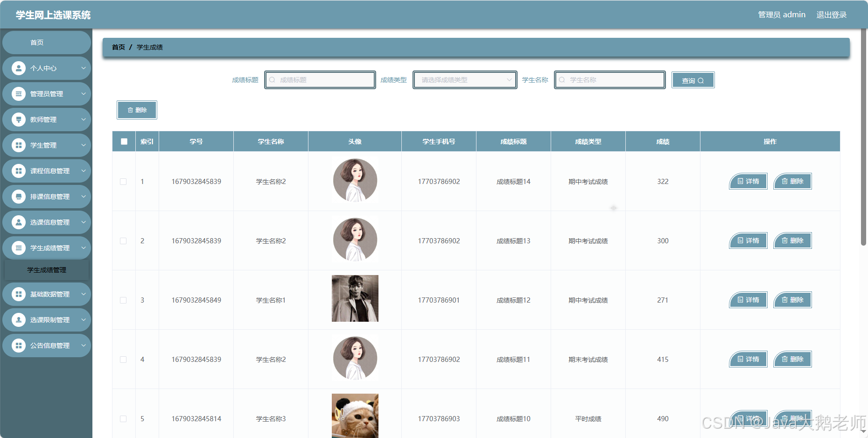
Task: Click the 详情 document icon for 成绩标题11
Action: (x=740, y=359)
